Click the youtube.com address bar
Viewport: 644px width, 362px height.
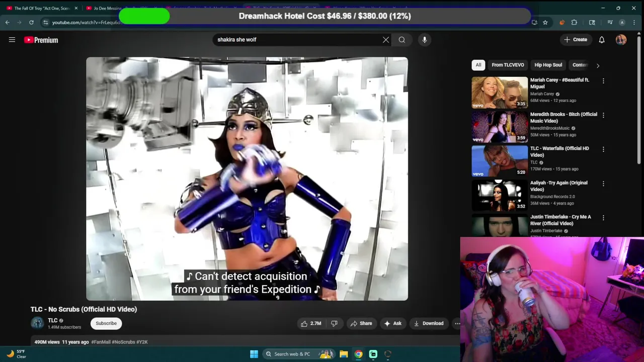click(x=86, y=22)
